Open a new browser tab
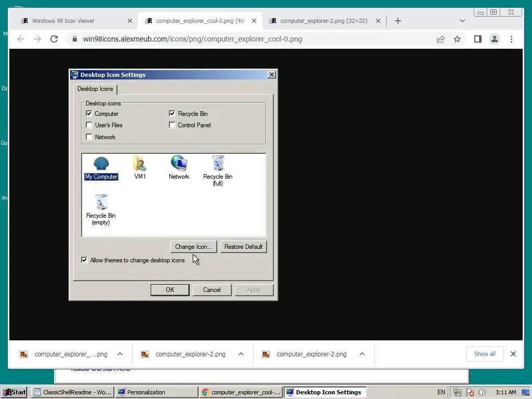The width and height of the screenshot is (532, 399). [x=398, y=21]
